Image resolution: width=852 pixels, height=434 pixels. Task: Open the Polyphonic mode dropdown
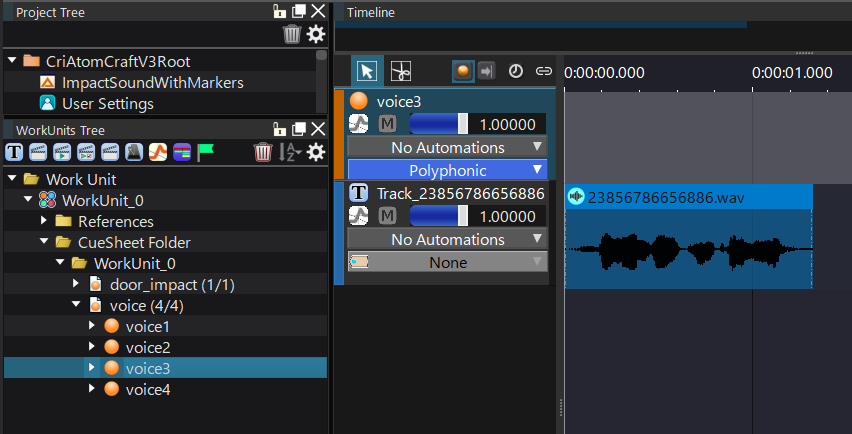447,170
